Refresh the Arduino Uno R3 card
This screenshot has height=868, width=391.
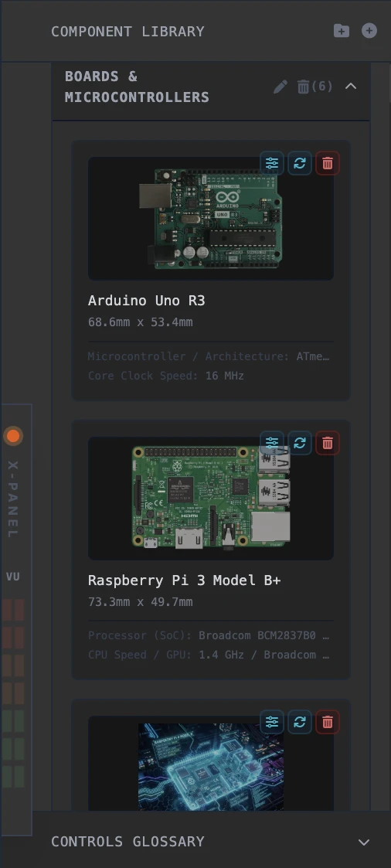300,163
